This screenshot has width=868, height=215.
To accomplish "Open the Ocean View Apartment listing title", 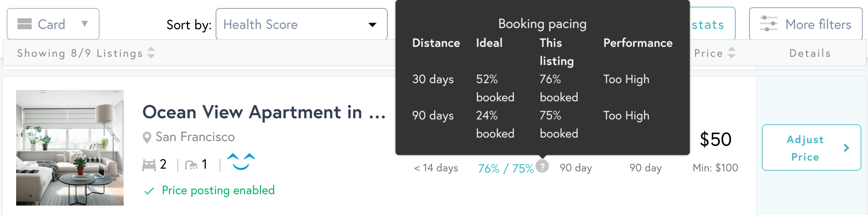I will [264, 112].
